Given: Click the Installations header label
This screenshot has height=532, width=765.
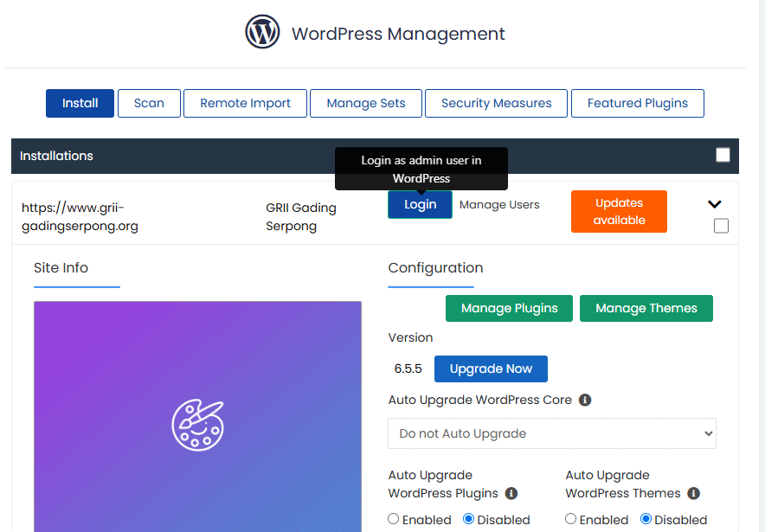Looking at the screenshot, I should [56, 156].
